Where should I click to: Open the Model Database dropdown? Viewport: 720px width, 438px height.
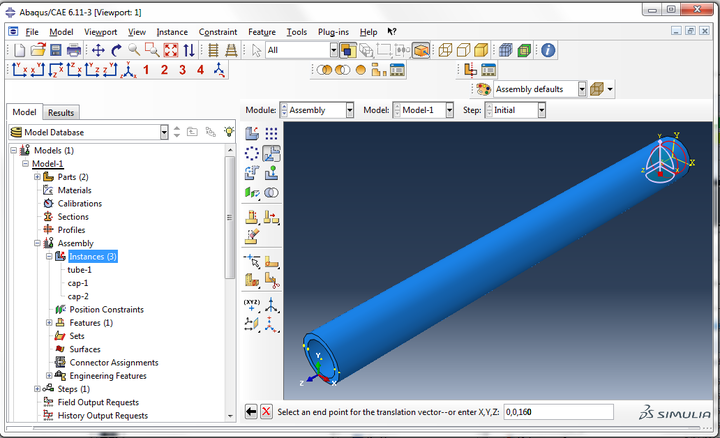(164, 132)
